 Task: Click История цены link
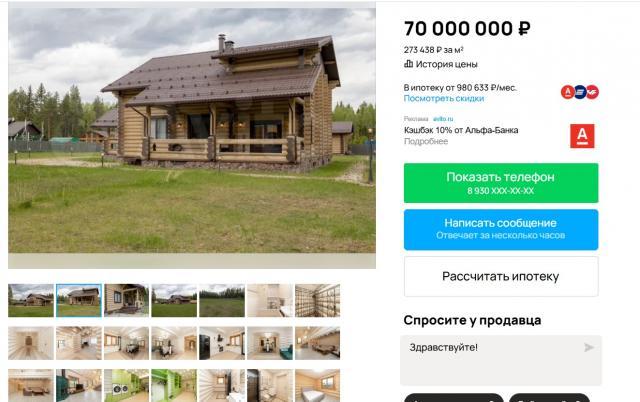tap(446, 64)
